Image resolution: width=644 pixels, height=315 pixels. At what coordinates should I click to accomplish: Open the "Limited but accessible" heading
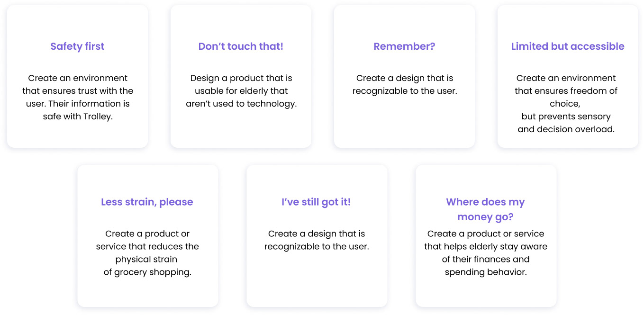point(568,46)
